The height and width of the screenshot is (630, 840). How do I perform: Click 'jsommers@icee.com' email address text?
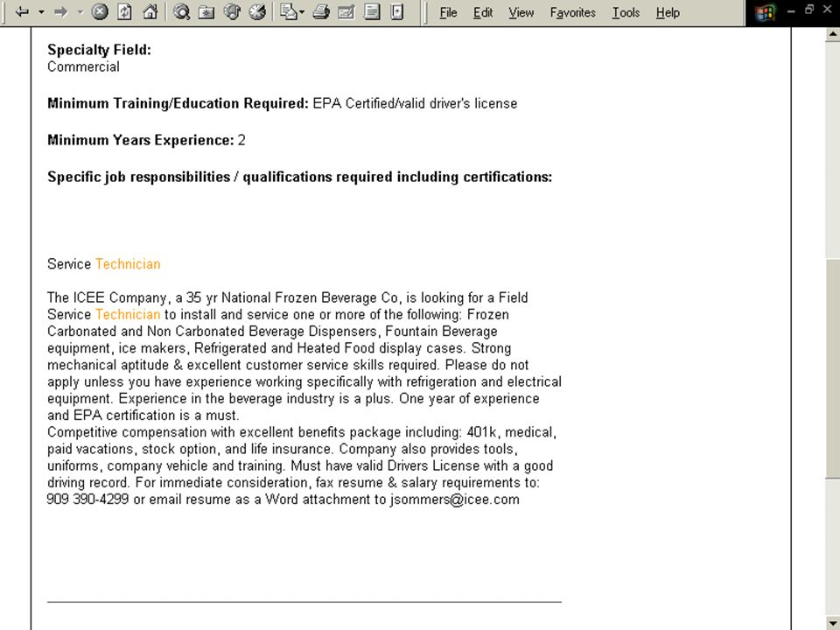pyautogui.click(x=454, y=500)
